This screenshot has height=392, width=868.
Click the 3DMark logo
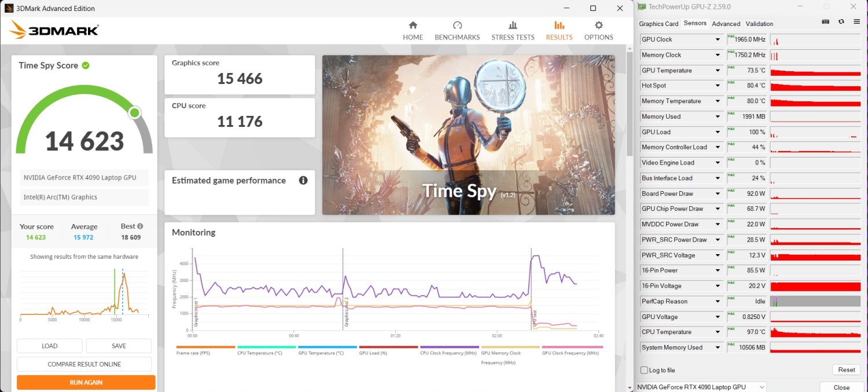(54, 30)
